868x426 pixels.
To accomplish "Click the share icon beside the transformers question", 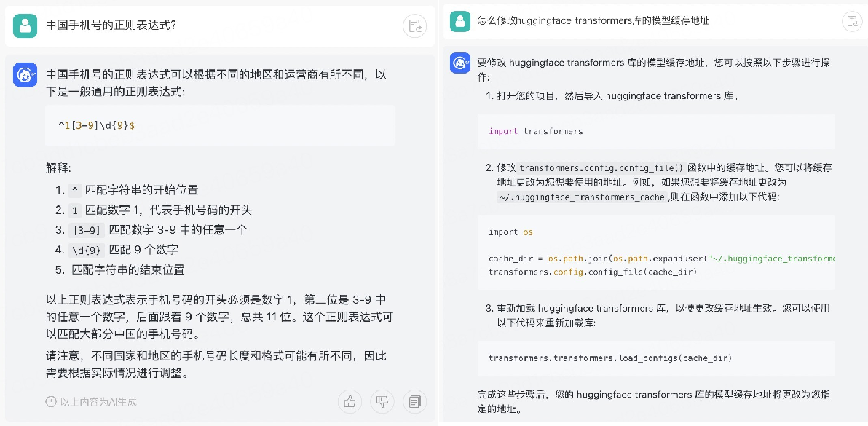I will pyautogui.click(x=852, y=21).
